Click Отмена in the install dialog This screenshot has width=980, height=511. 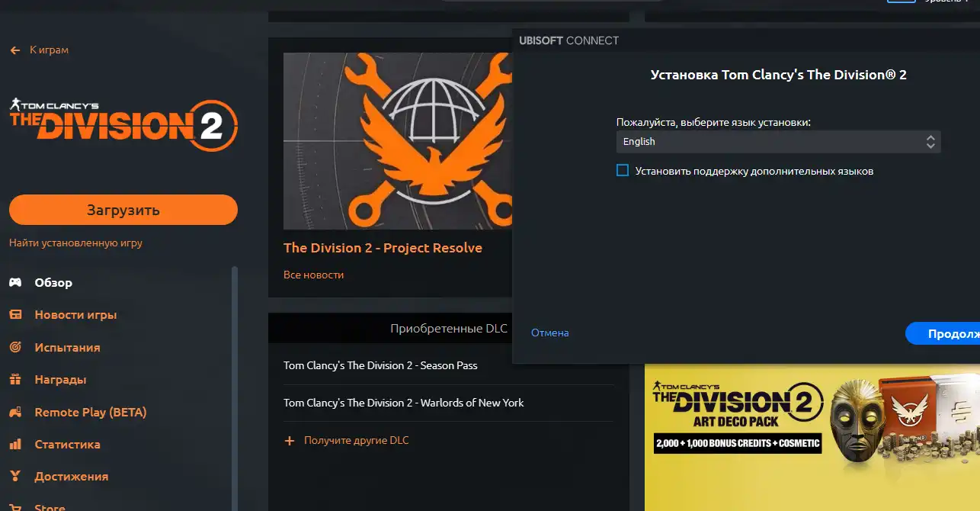point(550,333)
